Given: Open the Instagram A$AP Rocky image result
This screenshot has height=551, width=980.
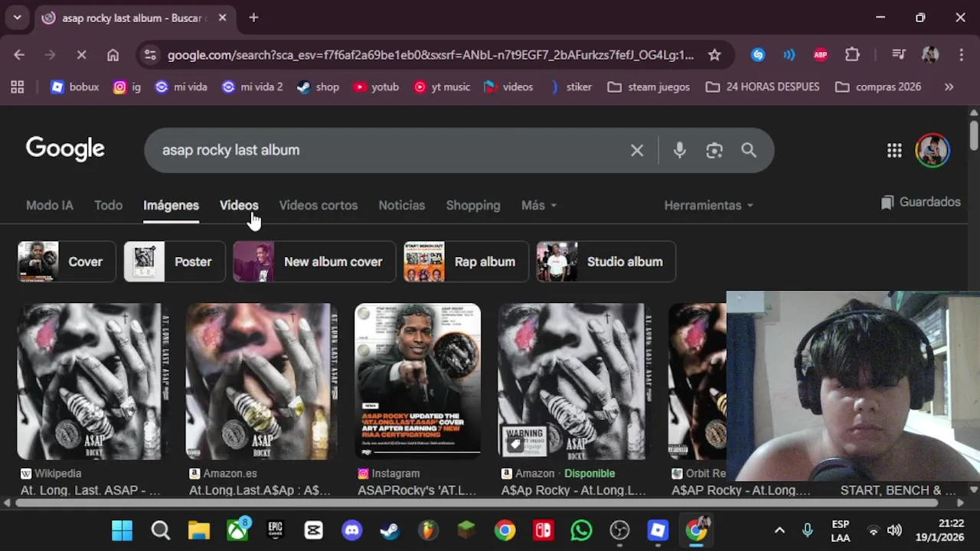Looking at the screenshot, I should (x=418, y=381).
